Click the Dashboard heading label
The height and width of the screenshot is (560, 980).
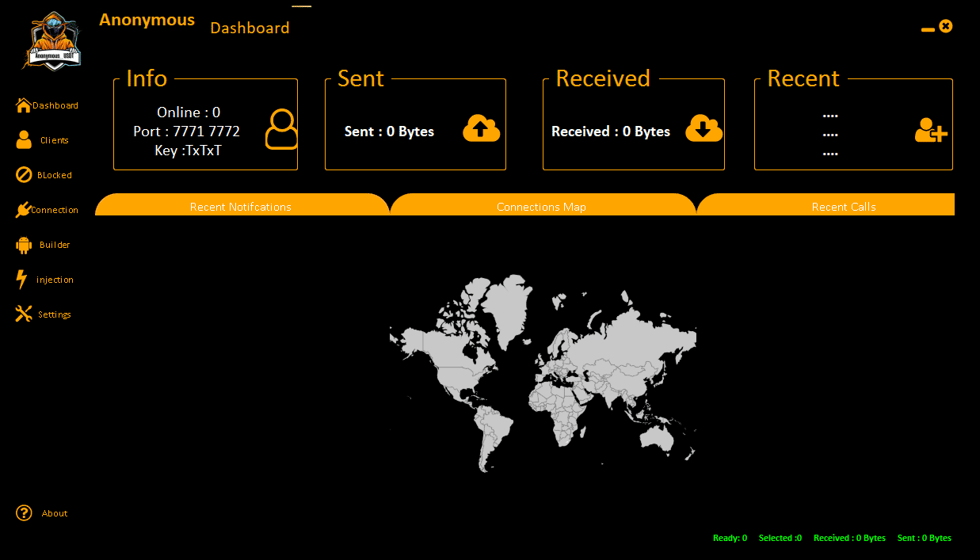(x=250, y=28)
